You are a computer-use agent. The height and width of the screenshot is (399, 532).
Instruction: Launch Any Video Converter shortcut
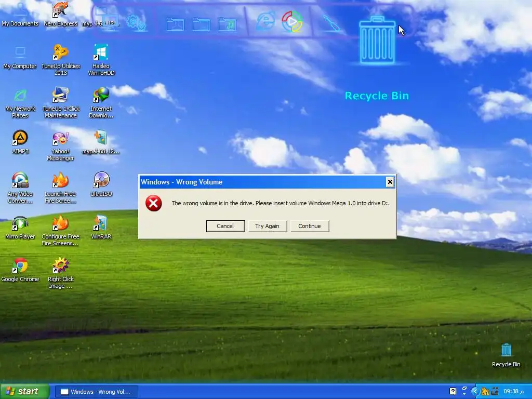tap(20, 188)
